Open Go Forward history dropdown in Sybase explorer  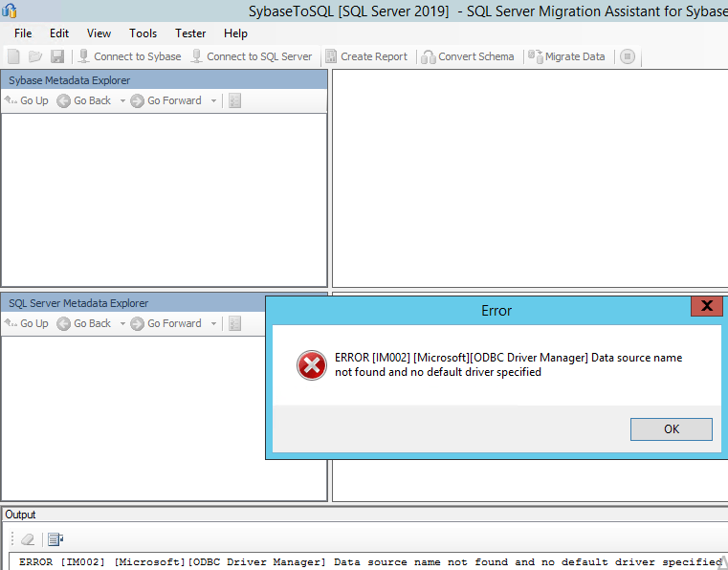213,100
